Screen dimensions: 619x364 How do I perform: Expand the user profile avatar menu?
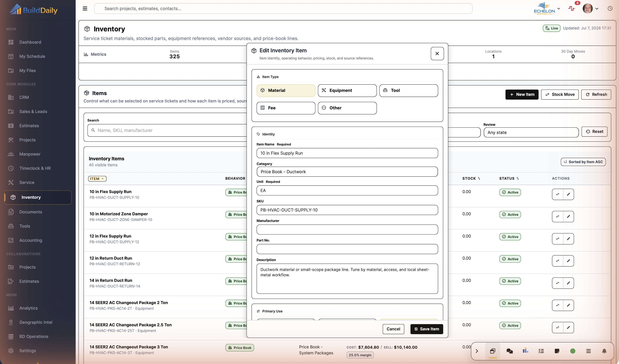coord(591,9)
